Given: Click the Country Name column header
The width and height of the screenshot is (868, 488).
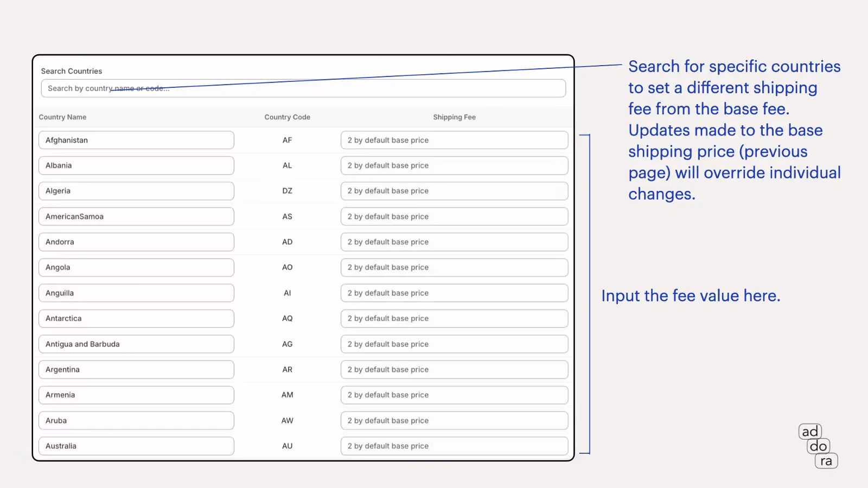Looking at the screenshot, I should point(62,117).
